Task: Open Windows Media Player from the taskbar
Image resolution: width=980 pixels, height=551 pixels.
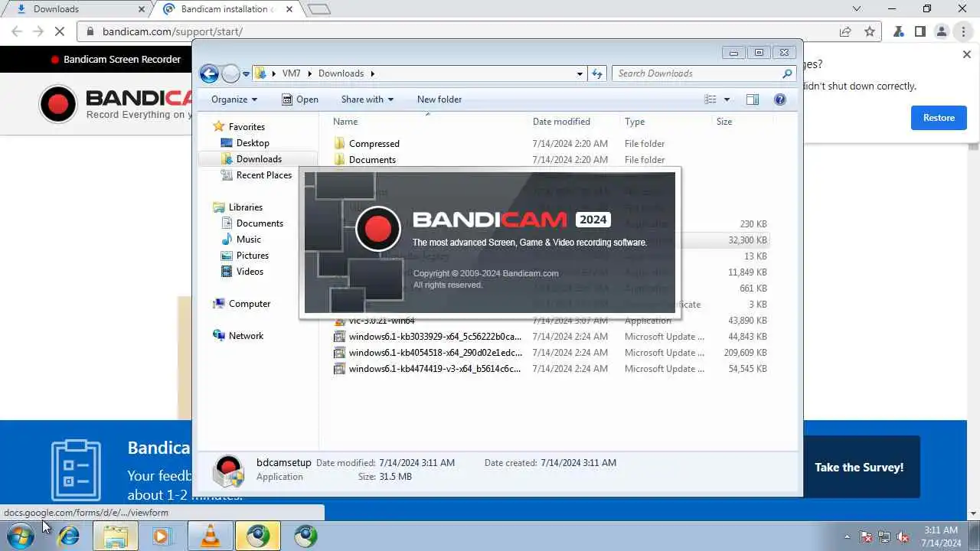Action: click(163, 536)
